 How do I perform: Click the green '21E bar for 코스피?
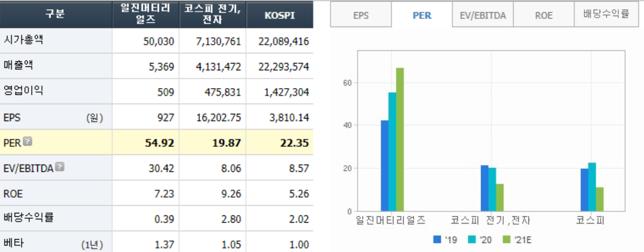[599, 199]
